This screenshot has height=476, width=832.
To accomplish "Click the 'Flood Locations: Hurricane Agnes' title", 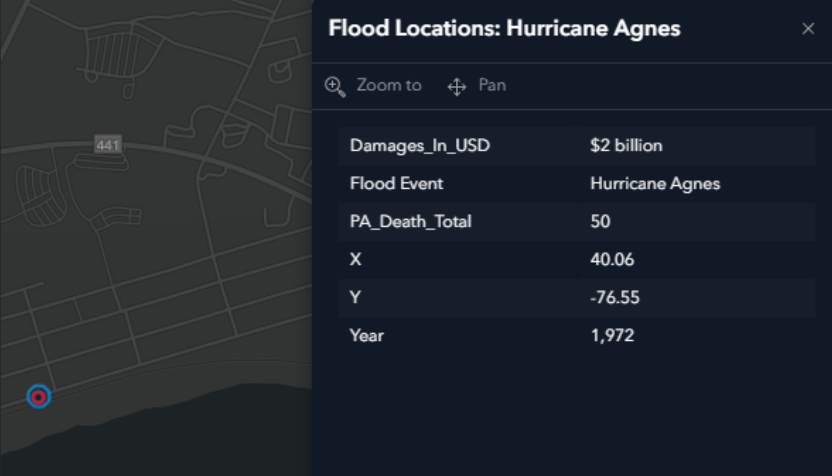I will pyautogui.click(x=504, y=29).
